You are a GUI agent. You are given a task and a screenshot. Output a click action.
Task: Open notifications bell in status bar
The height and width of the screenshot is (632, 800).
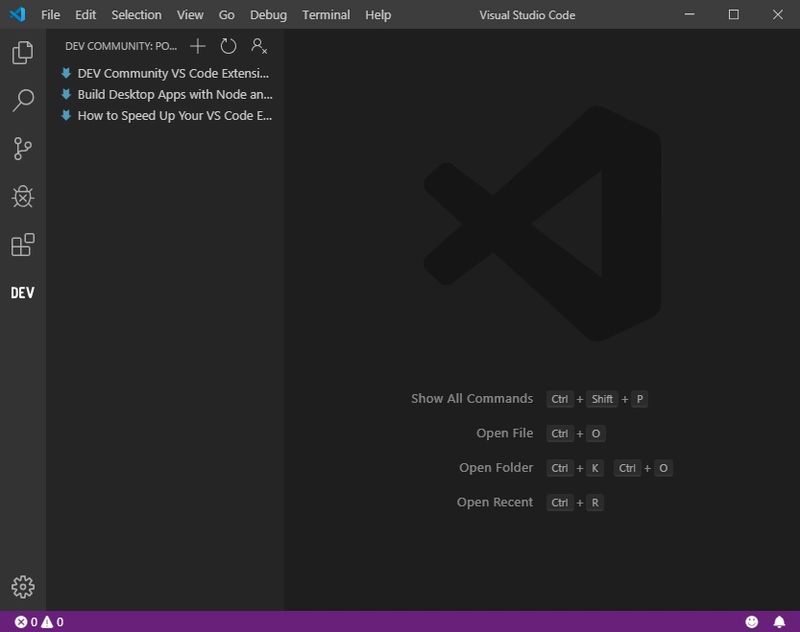(x=779, y=622)
